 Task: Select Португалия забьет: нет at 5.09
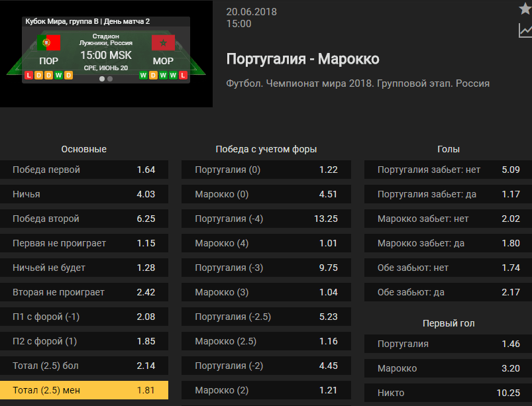pyautogui.click(x=449, y=170)
